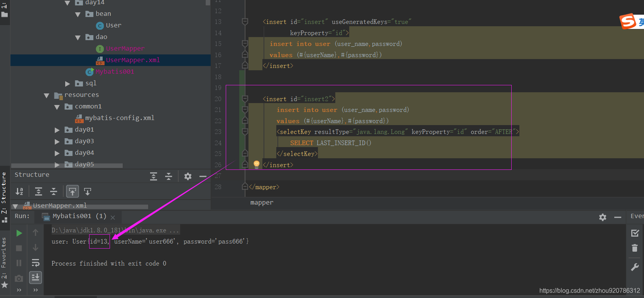Collapse the resources folder
The image size is (644, 298).
click(47, 95)
